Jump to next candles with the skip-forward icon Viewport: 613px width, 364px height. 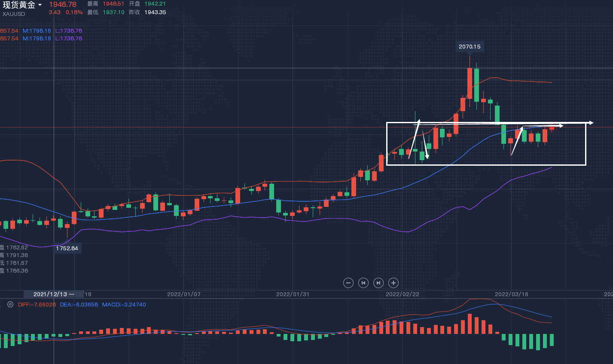click(x=378, y=282)
